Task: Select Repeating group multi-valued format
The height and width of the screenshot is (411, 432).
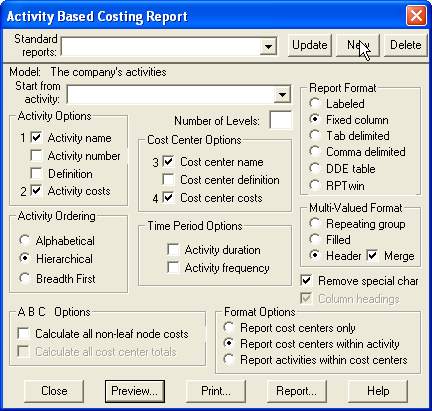Action: coord(315,223)
